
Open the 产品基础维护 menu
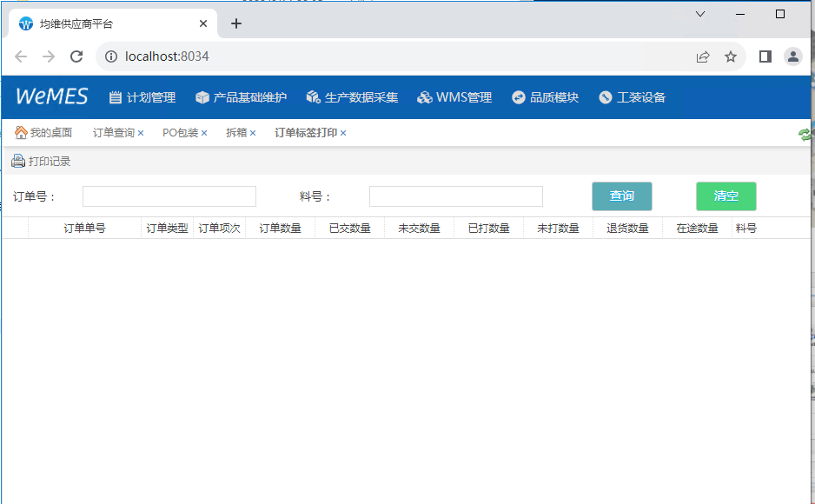pyautogui.click(x=241, y=97)
